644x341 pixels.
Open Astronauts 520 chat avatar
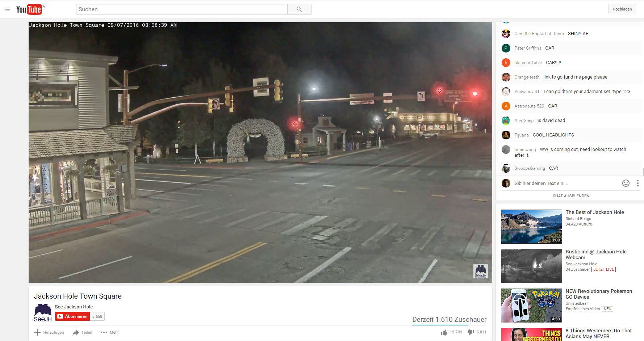click(x=506, y=106)
